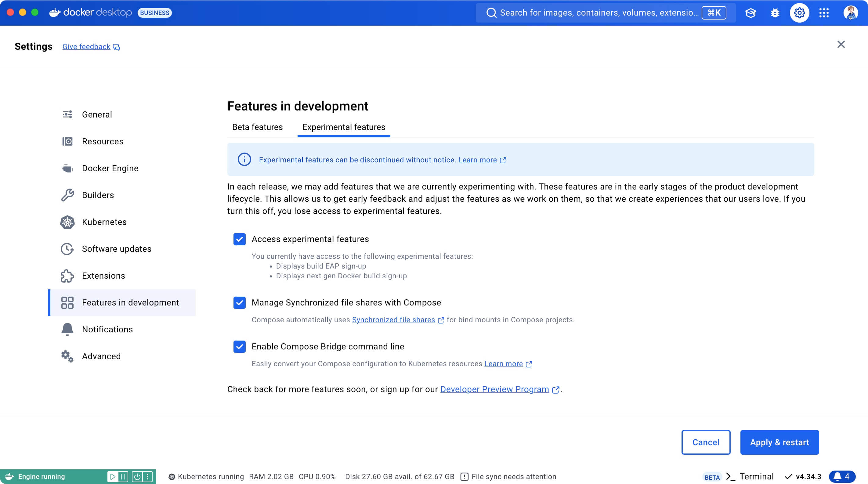Uncheck Access experimental features
Image resolution: width=868 pixels, height=484 pixels.
(x=240, y=239)
